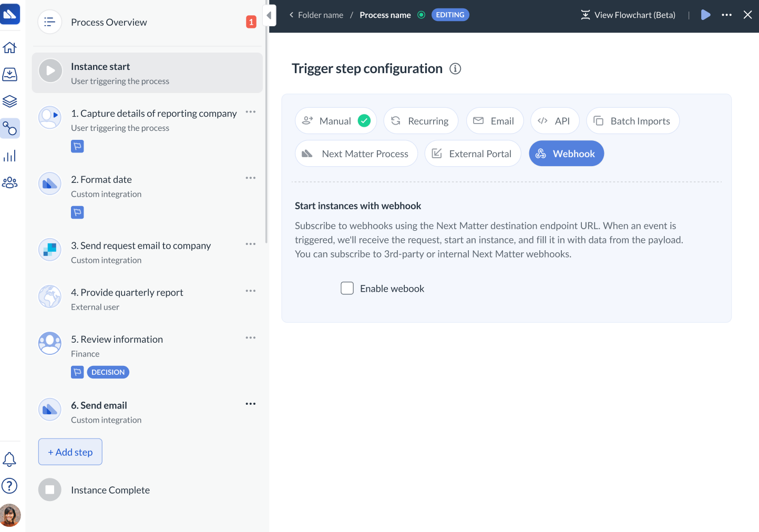The height and width of the screenshot is (532, 759).
Task: Open notifications bell icon
Action: (9, 459)
